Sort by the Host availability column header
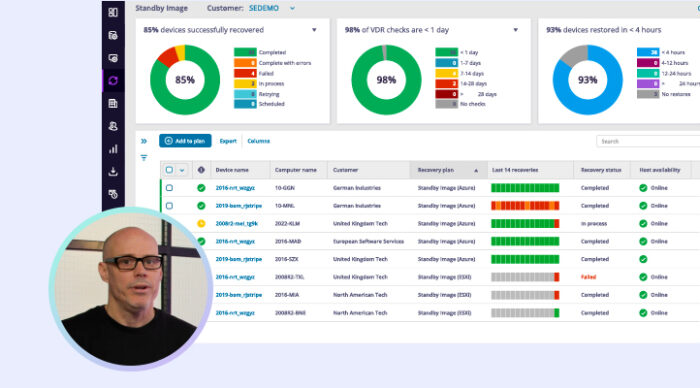700x388 pixels. tap(660, 170)
